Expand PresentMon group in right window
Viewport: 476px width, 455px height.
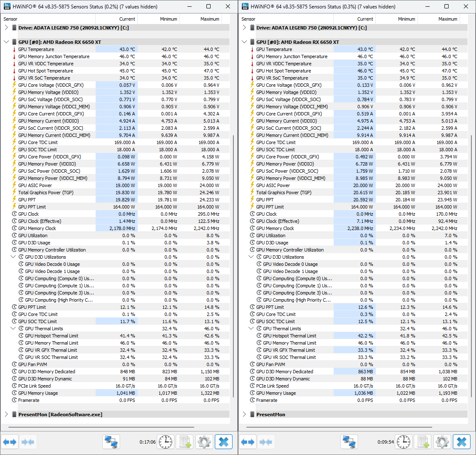(244, 414)
